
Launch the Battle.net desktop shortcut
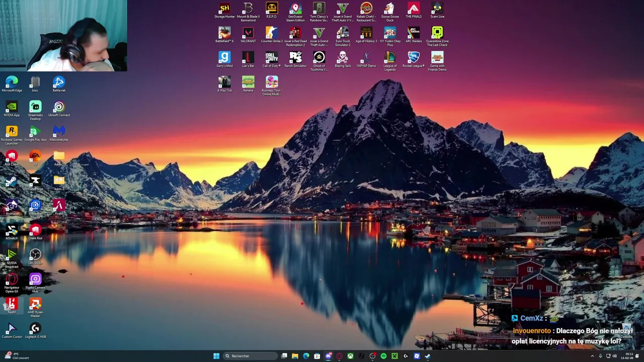pos(59,84)
